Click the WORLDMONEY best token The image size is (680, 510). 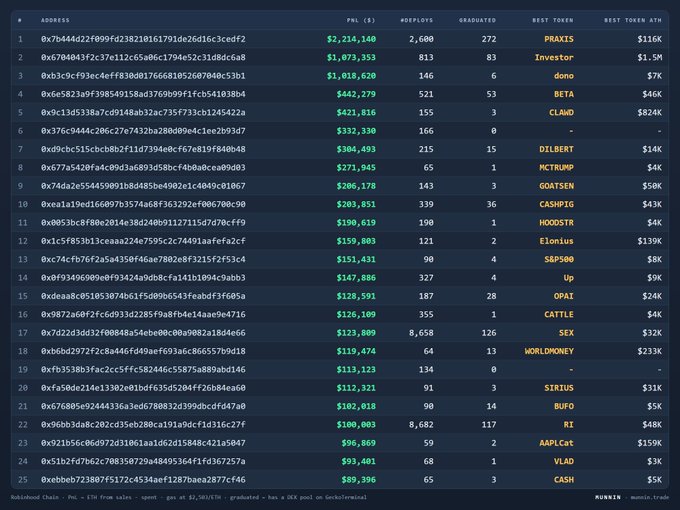[549, 351]
